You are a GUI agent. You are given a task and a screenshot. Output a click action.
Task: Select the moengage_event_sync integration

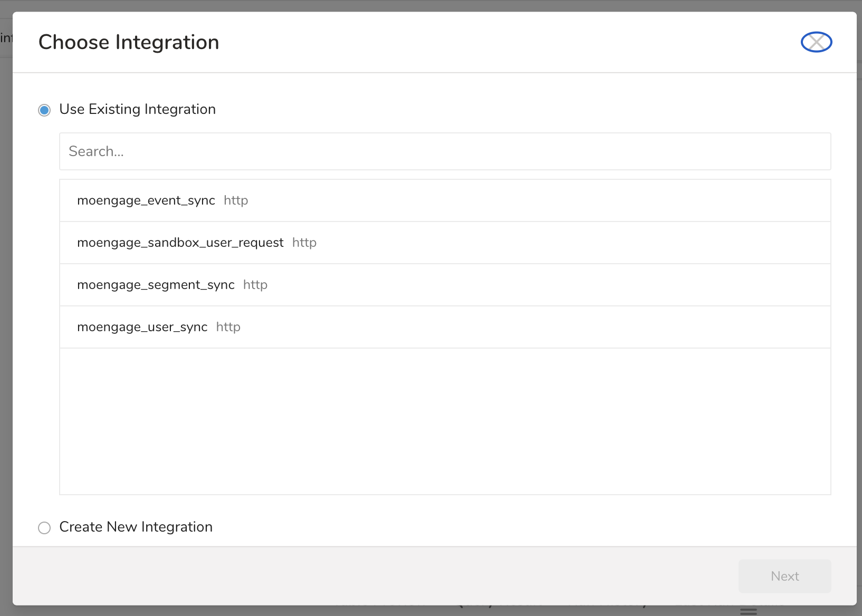tap(146, 200)
